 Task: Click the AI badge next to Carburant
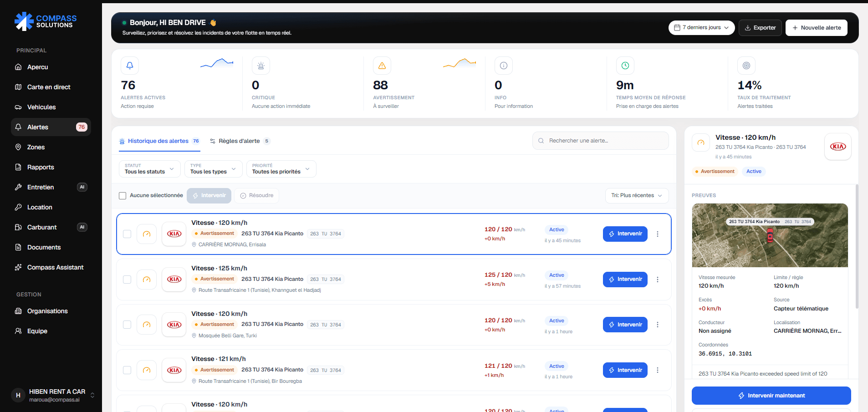[82, 227]
